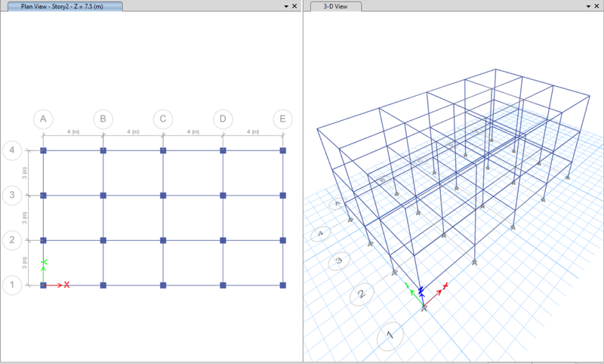The width and height of the screenshot is (604, 364).
Task: Select the column at grid D-3
Action: 223,196
